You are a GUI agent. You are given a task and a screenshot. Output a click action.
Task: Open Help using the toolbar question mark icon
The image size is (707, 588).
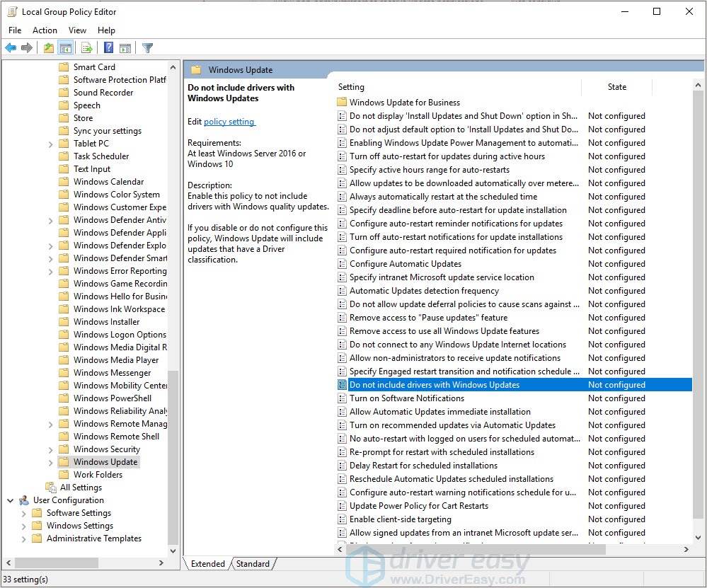click(107, 47)
